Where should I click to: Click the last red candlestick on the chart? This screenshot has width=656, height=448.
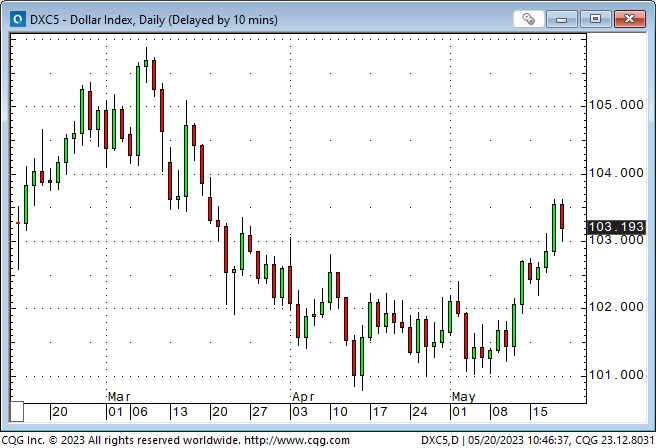click(562, 216)
